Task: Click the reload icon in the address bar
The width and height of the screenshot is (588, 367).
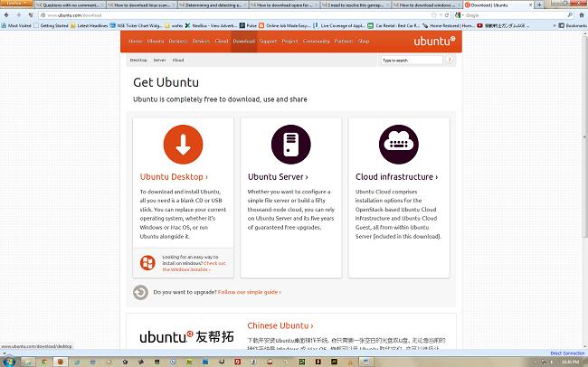Action: (447, 15)
